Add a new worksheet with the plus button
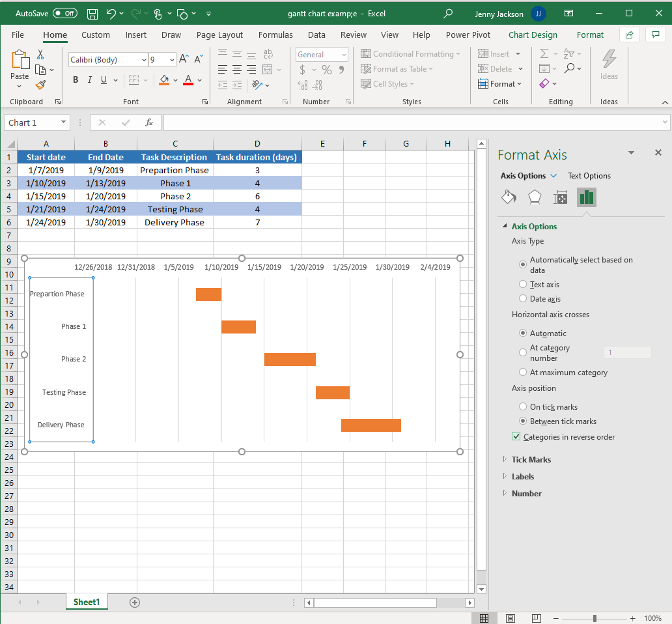The width and height of the screenshot is (672, 624). tap(134, 603)
